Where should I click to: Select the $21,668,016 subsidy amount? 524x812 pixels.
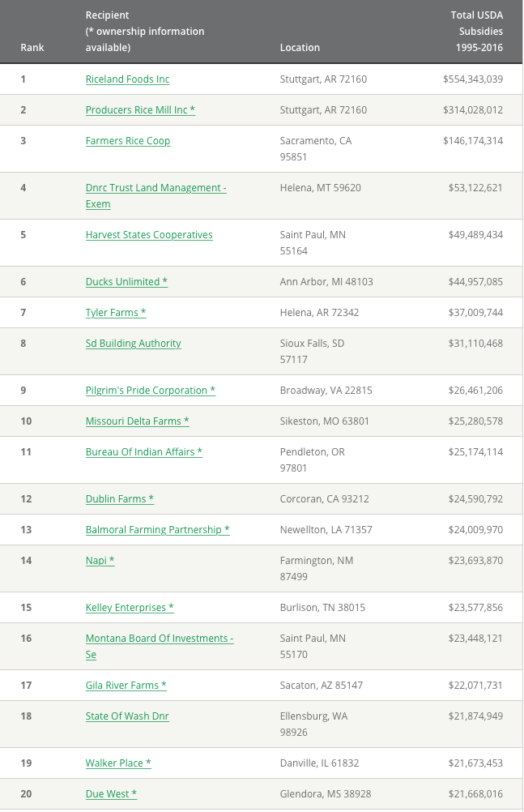point(475,794)
